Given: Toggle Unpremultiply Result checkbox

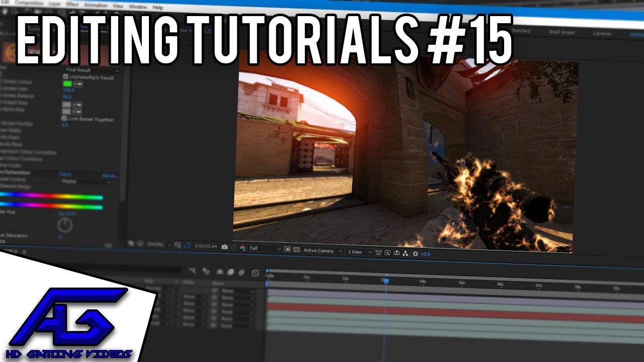Looking at the screenshot, I should pos(65,77).
